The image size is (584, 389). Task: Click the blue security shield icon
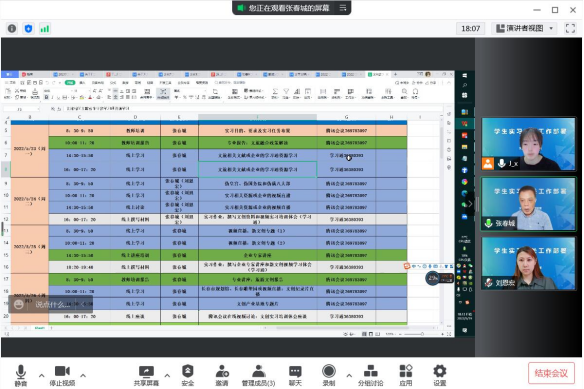(28, 28)
